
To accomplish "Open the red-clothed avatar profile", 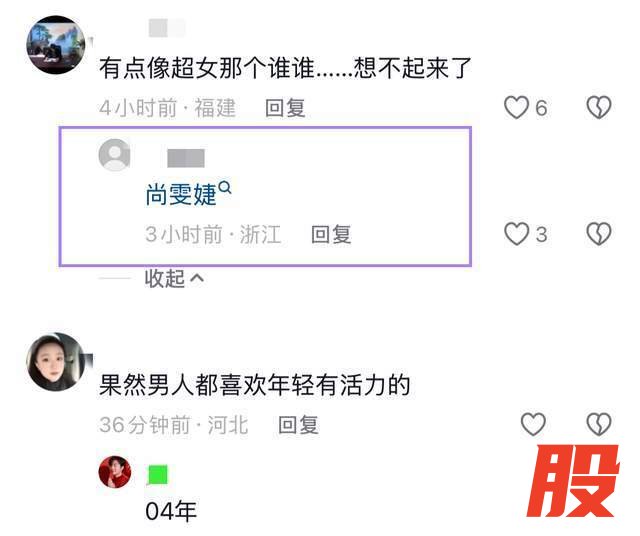I will point(115,472).
